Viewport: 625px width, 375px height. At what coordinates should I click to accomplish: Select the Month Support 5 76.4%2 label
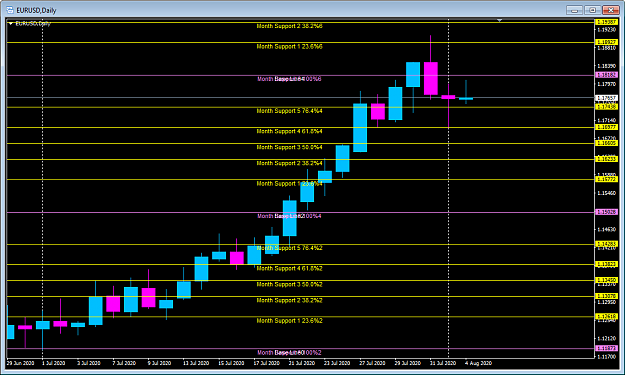point(289,248)
